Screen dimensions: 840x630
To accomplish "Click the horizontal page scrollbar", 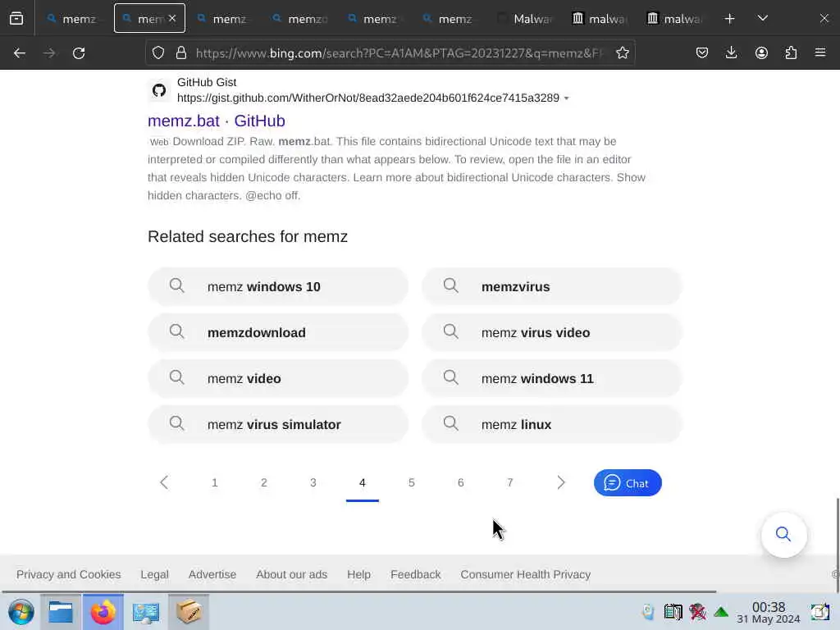I will 359,591.
